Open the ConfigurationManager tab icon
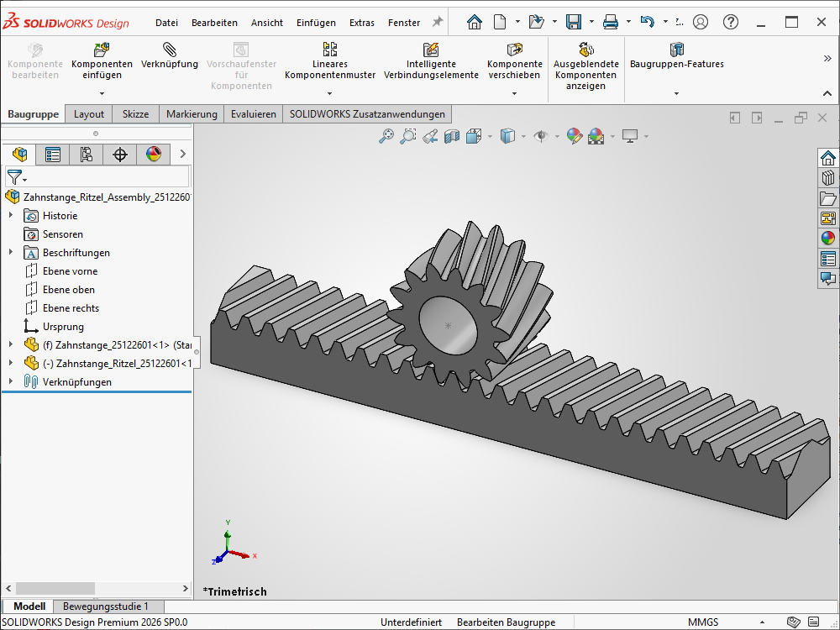 coord(86,155)
